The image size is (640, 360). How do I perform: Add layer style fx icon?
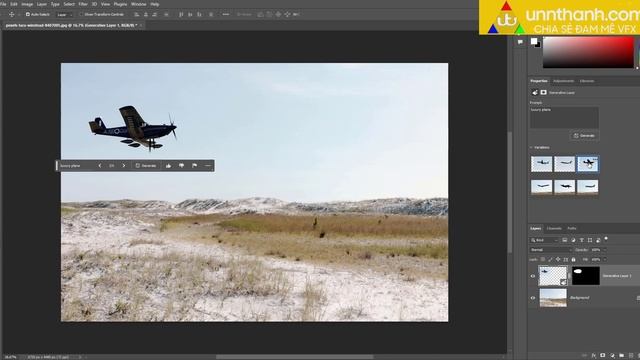(593, 356)
